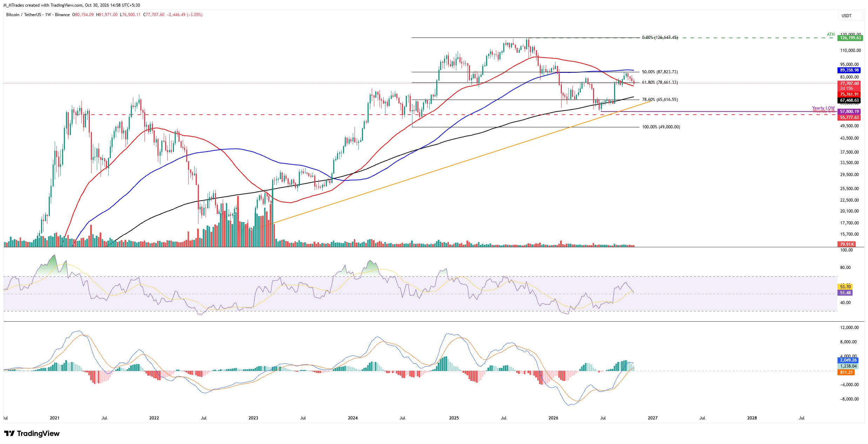Click the current price label 77,707.60

[x=848, y=83]
